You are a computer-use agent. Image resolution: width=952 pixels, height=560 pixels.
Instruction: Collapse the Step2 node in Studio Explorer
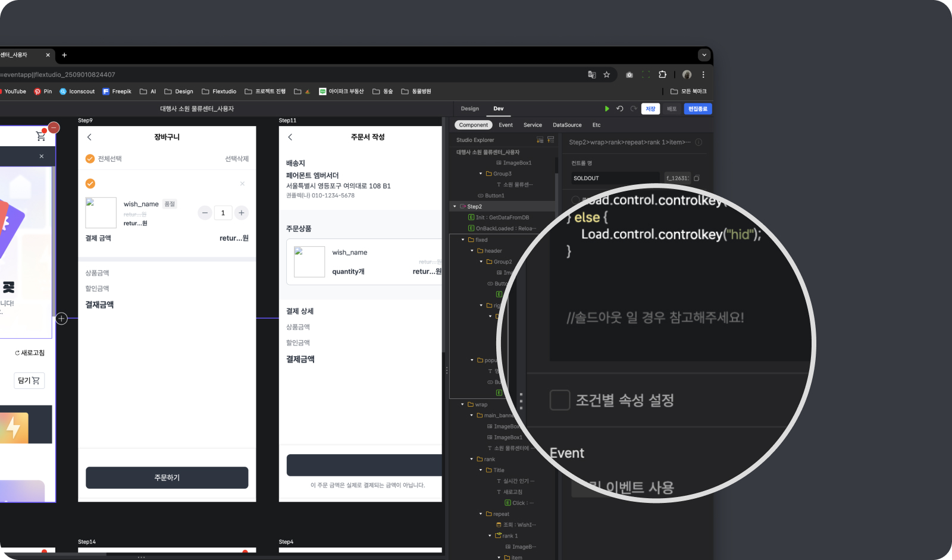(456, 206)
